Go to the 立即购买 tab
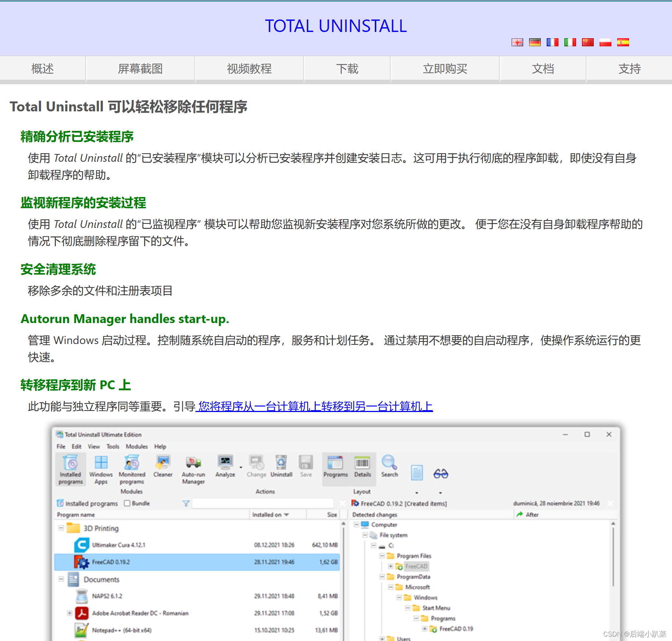672x641 pixels. 445,69
